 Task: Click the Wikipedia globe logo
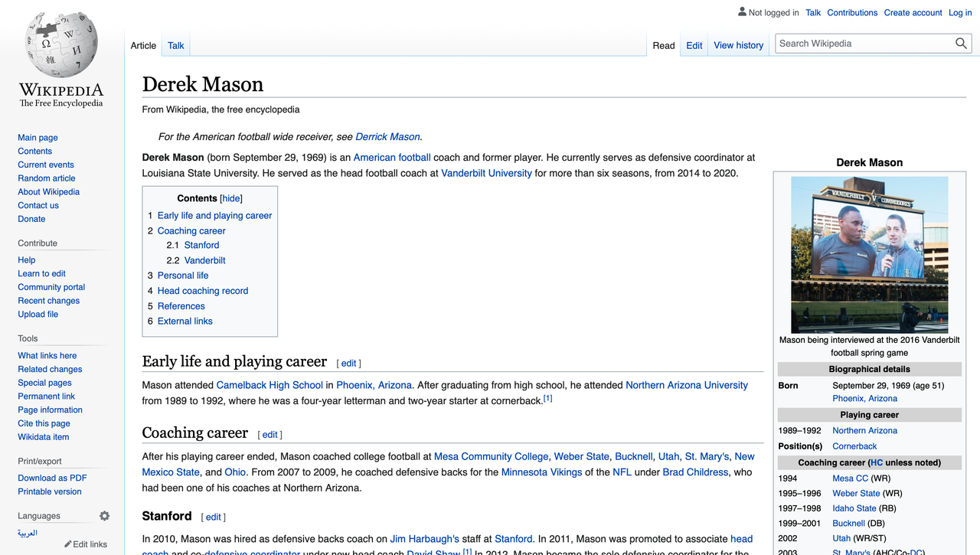point(61,44)
